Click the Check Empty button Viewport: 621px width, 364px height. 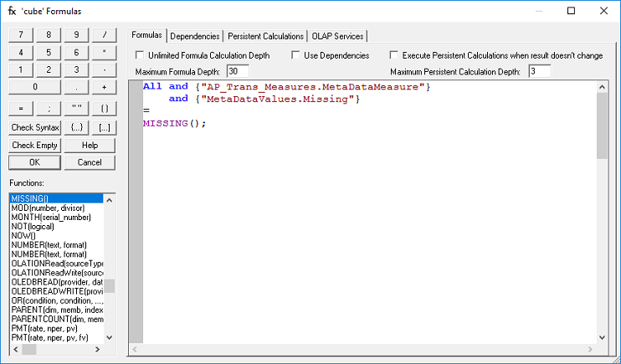point(35,145)
